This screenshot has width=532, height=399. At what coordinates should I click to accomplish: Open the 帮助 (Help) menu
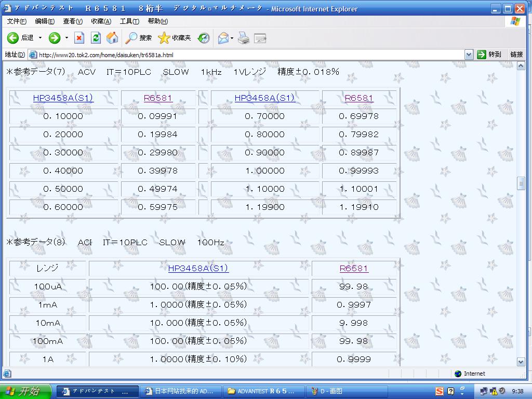[158, 21]
